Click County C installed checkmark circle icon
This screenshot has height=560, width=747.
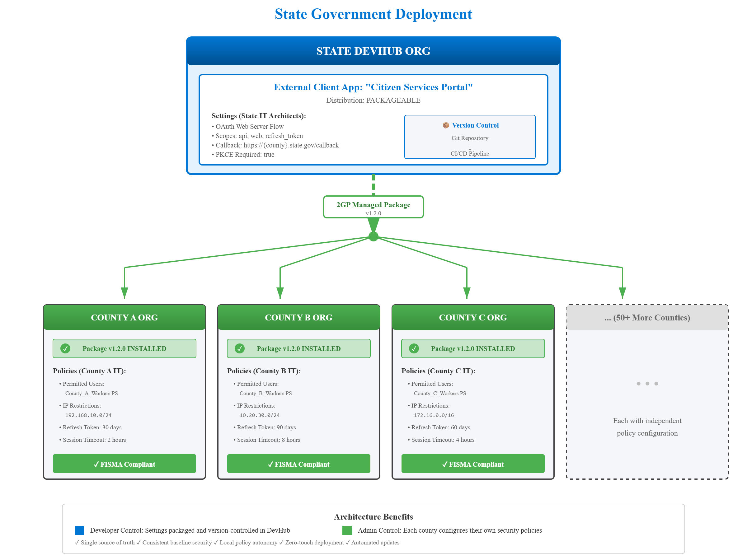click(x=414, y=348)
